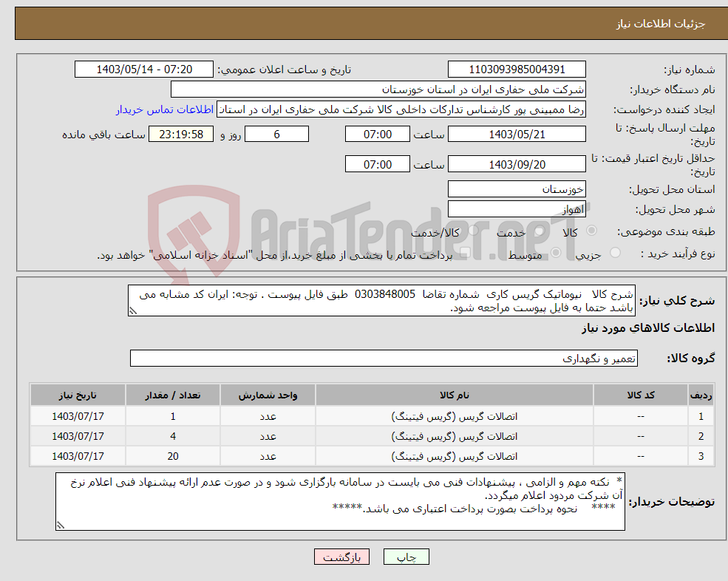Click the announcement date field 1403/05/14 - 07:20

144,69
